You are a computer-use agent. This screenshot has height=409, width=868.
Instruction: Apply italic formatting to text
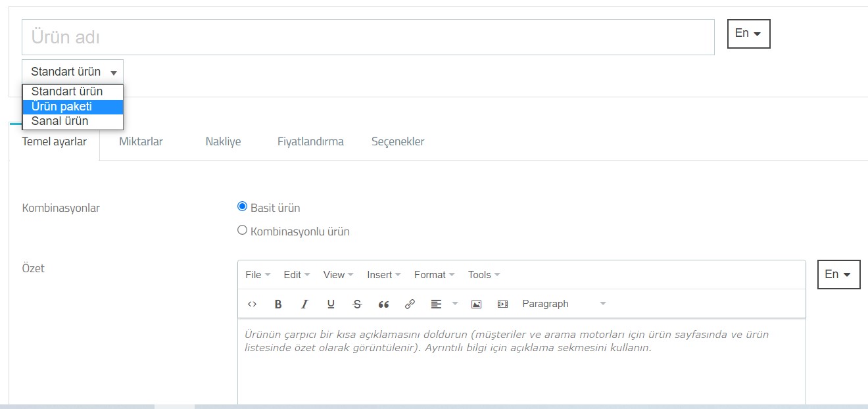pyautogui.click(x=304, y=304)
